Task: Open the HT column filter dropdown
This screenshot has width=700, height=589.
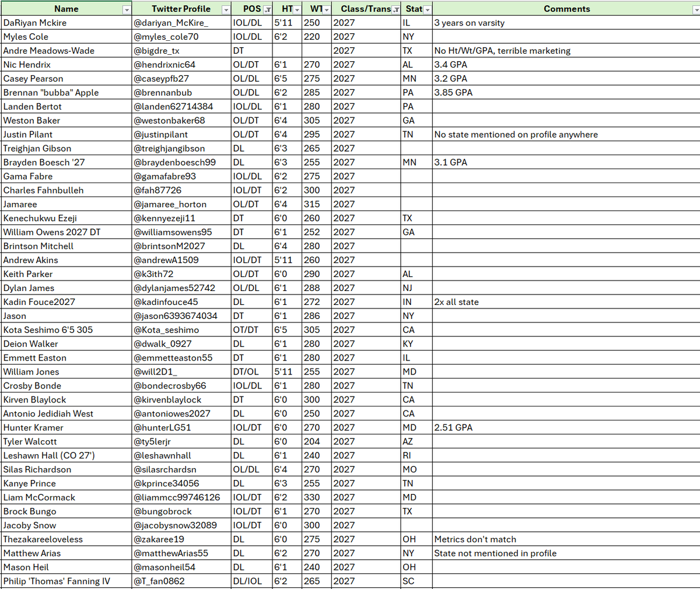Action: coord(297,10)
